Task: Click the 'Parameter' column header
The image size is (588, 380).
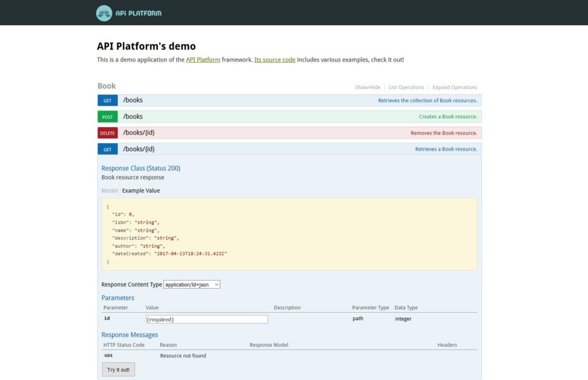Action: click(x=115, y=308)
